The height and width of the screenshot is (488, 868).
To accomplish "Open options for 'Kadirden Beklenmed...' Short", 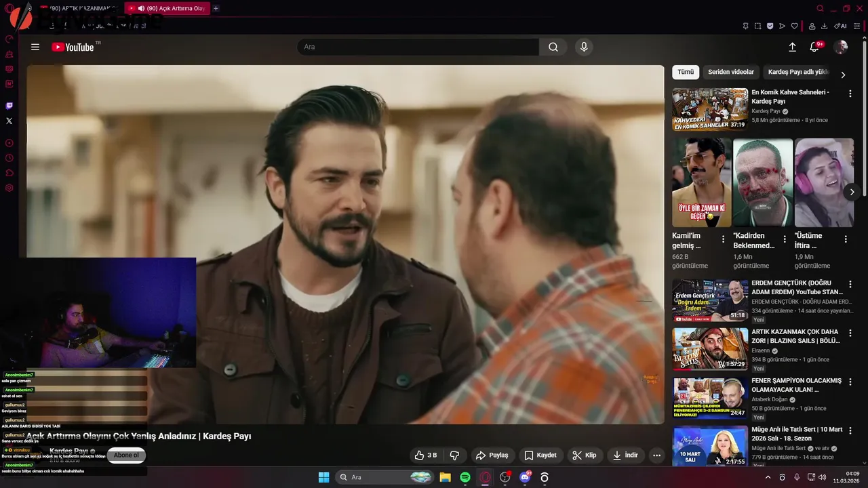I will click(x=785, y=239).
